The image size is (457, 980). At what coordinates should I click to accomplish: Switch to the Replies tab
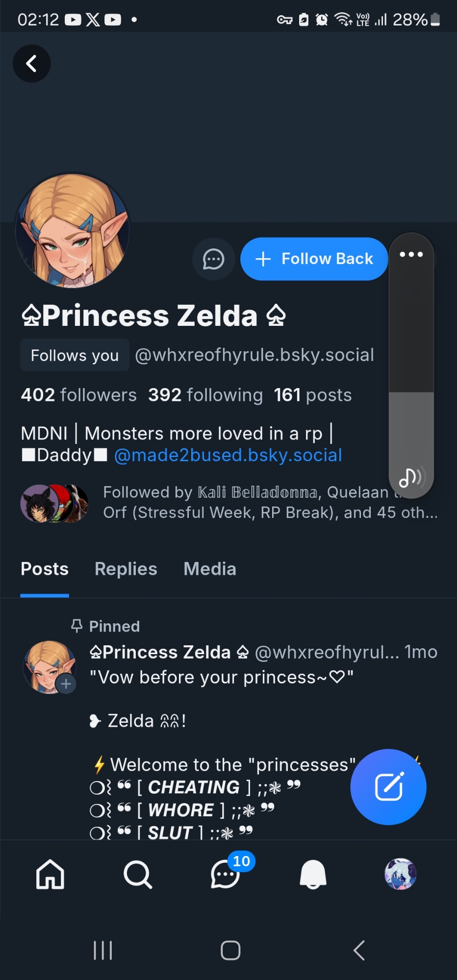126,569
